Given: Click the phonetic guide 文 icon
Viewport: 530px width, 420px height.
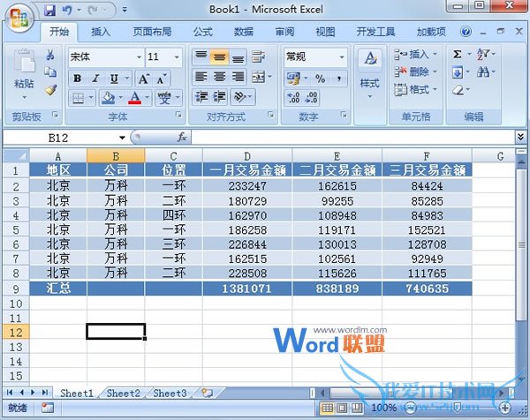Looking at the screenshot, I should coord(164,98).
